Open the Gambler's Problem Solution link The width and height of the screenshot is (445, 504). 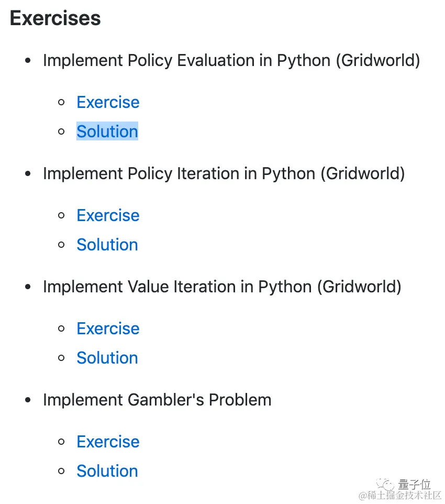click(x=107, y=471)
